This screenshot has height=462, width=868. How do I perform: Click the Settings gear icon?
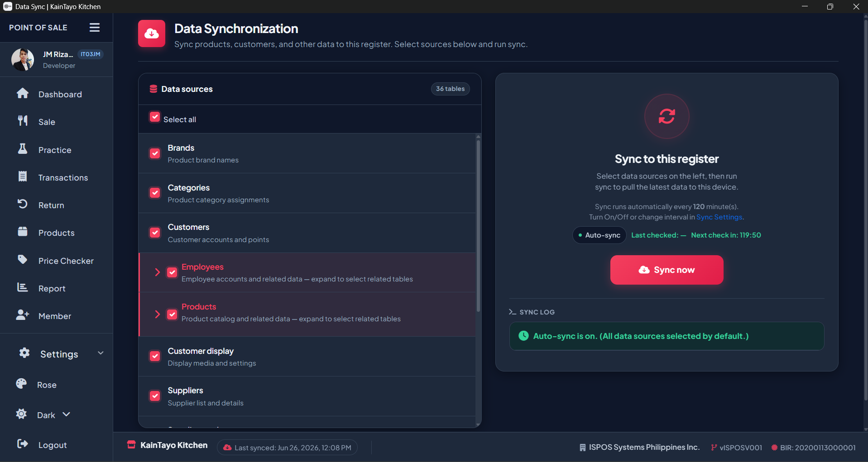pos(24,353)
